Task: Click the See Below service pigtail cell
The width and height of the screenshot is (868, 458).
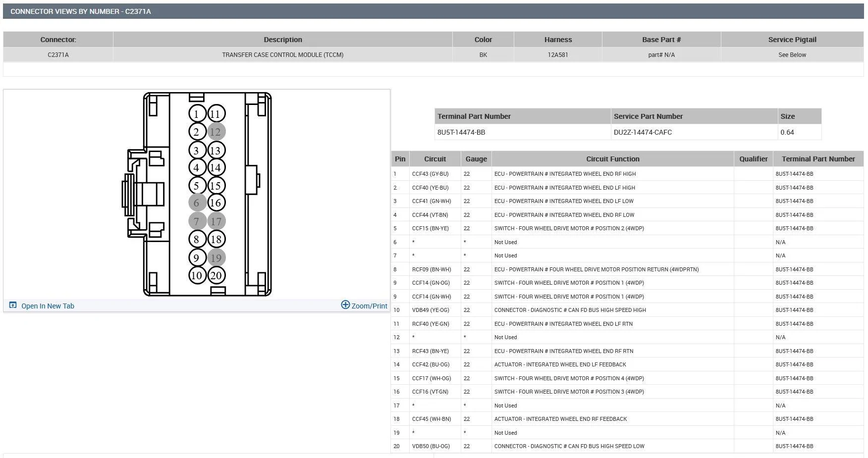Action: [792, 54]
